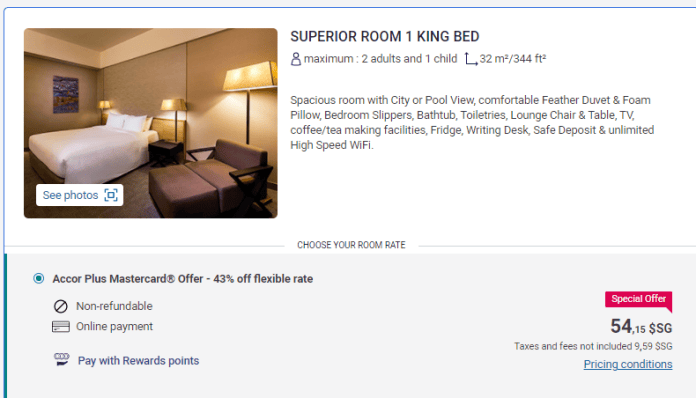Click the 54,15 $SG price

click(x=641, y=327)
